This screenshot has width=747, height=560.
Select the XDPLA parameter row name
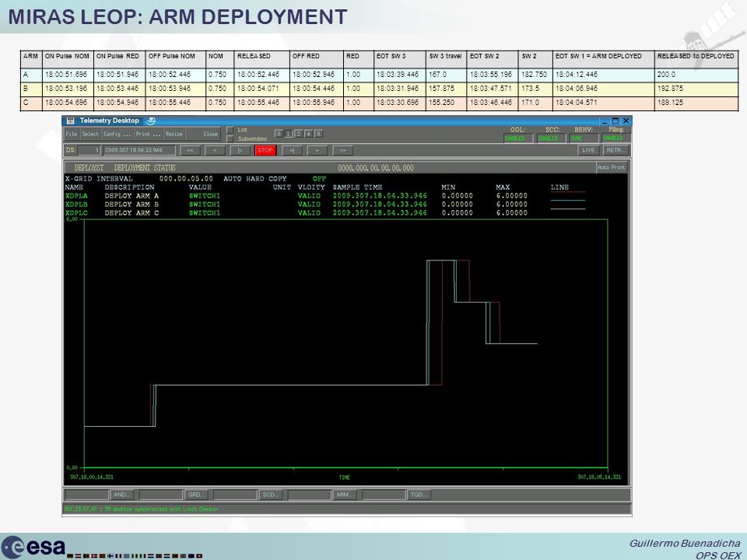[x=76, y=196]
